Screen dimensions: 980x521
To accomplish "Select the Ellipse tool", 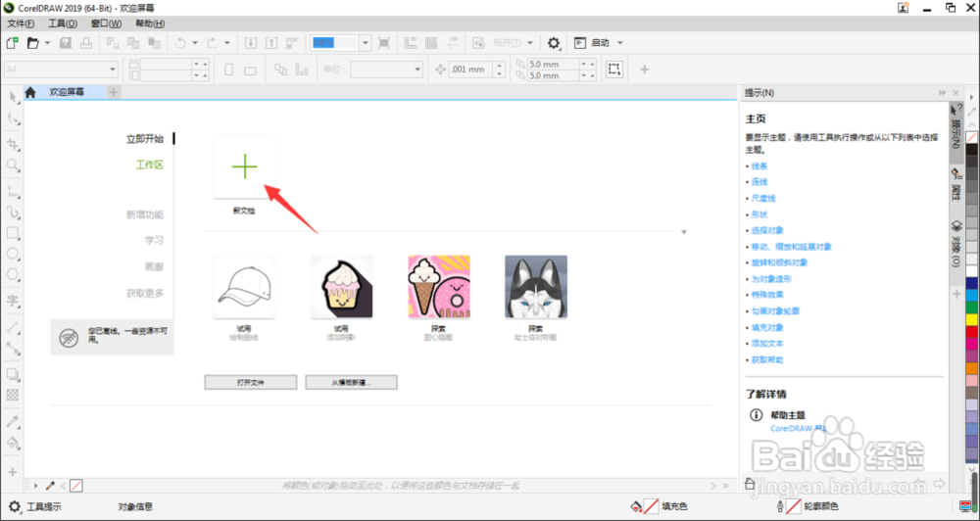I will point(13,255).
